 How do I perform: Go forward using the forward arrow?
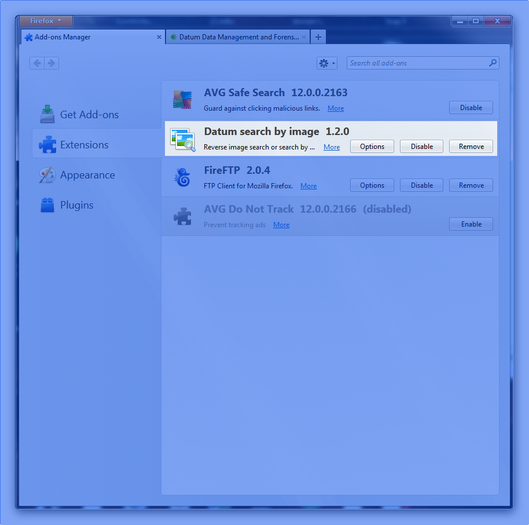pyautogui.click(x=51, y=63)
